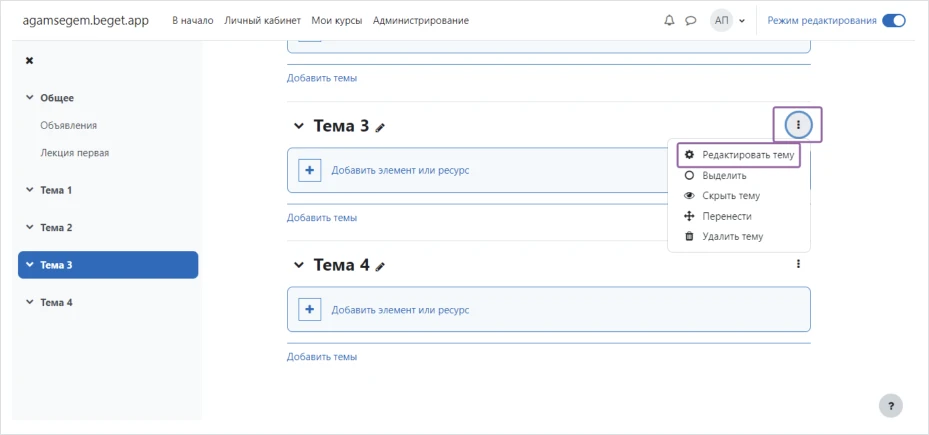
Task: Click the pencil icon next to Тема 4
Action: [380, 266]
